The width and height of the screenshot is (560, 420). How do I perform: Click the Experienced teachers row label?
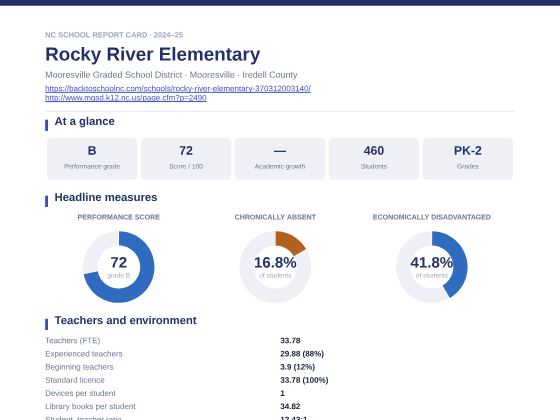coord(84,354)
